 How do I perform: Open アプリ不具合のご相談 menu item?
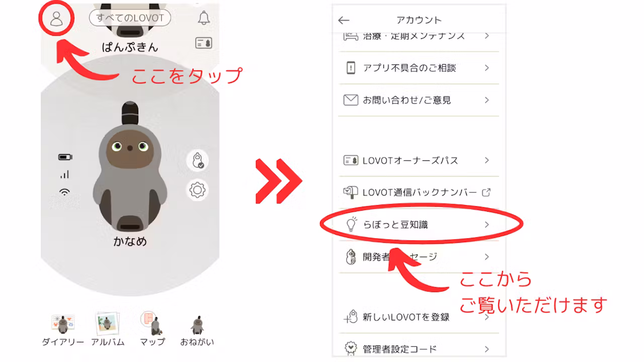point(419,68)
